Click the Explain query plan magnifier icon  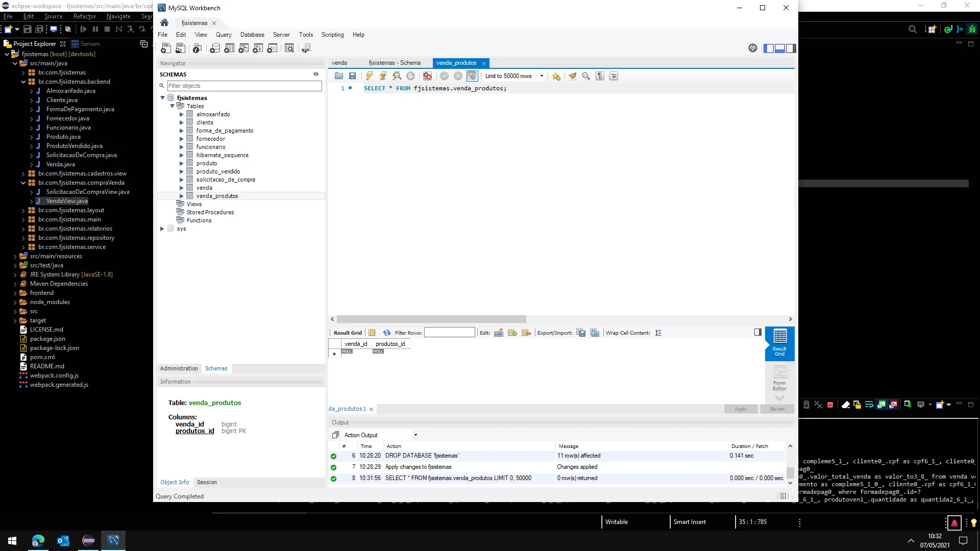(x=397, y=76)
